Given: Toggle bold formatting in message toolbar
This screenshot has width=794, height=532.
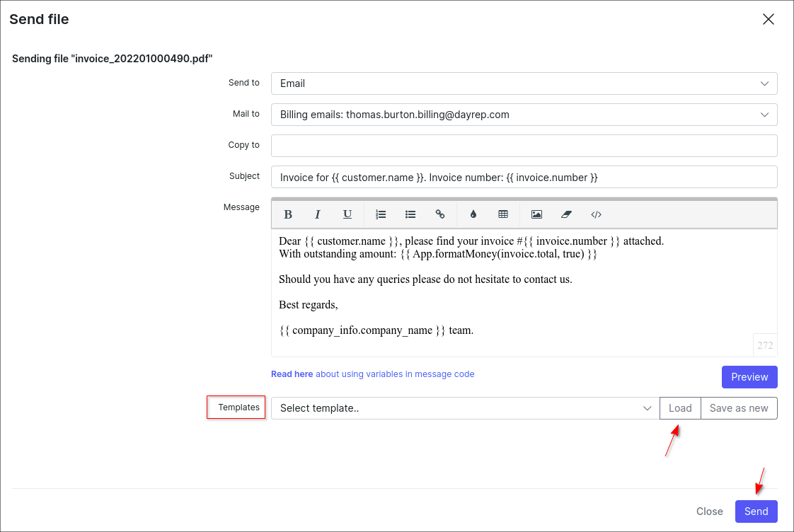Looking at the screenshot, I should (288, 214).
